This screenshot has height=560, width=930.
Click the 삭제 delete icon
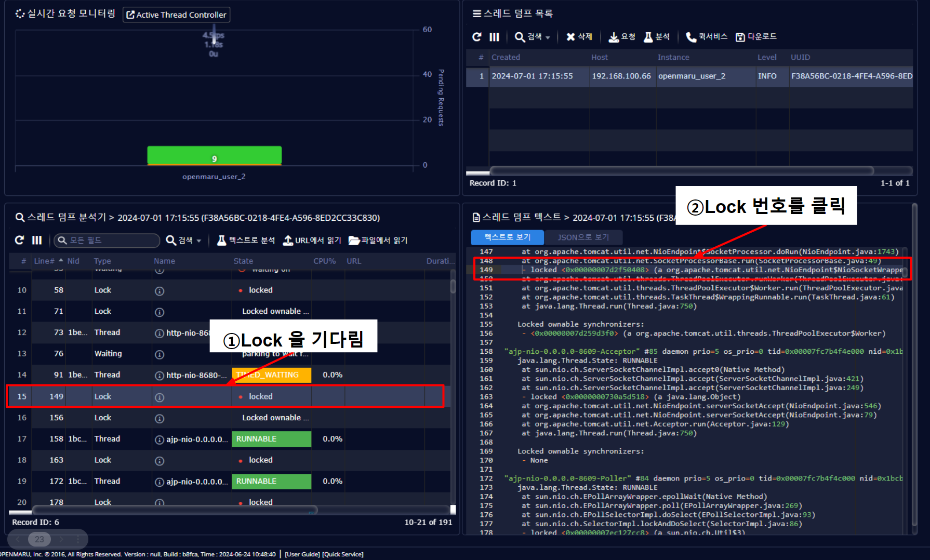point(570,37)
